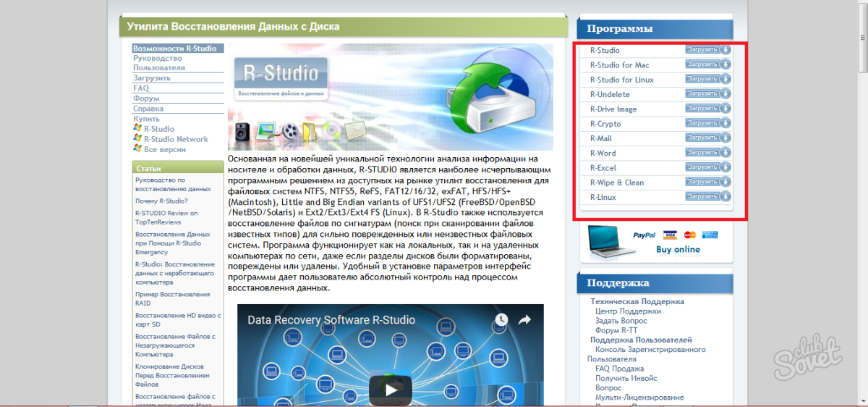Open the R-Drive Image link
This screenshot has height=407, width=868.
[x=613, y=109]
